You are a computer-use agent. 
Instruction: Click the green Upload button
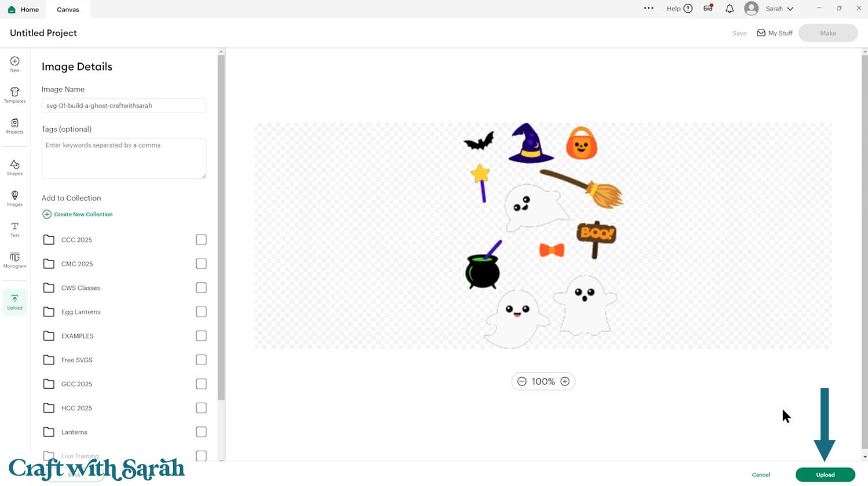825,474
